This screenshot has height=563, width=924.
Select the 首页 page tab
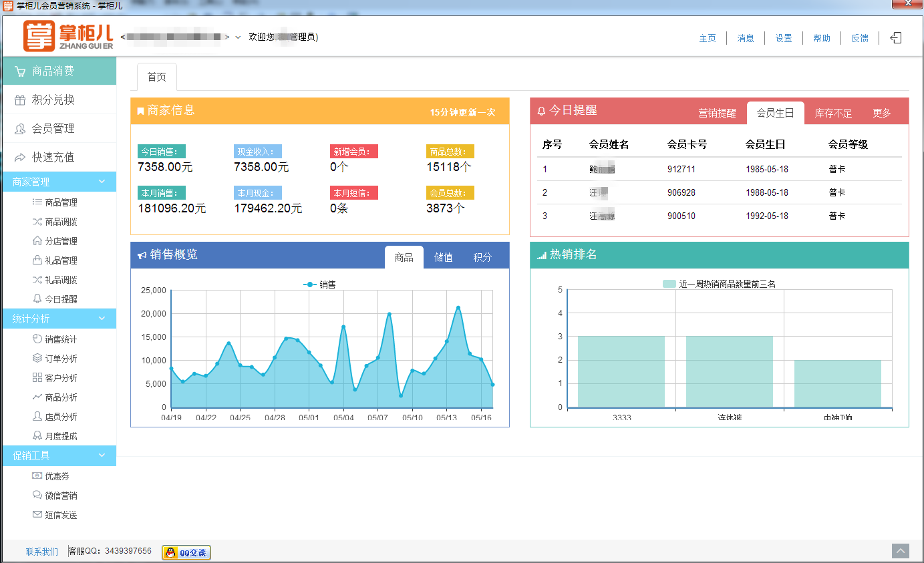(157, 77)
